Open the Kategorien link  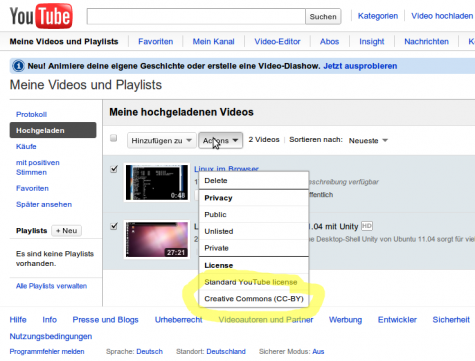[378, 16]
